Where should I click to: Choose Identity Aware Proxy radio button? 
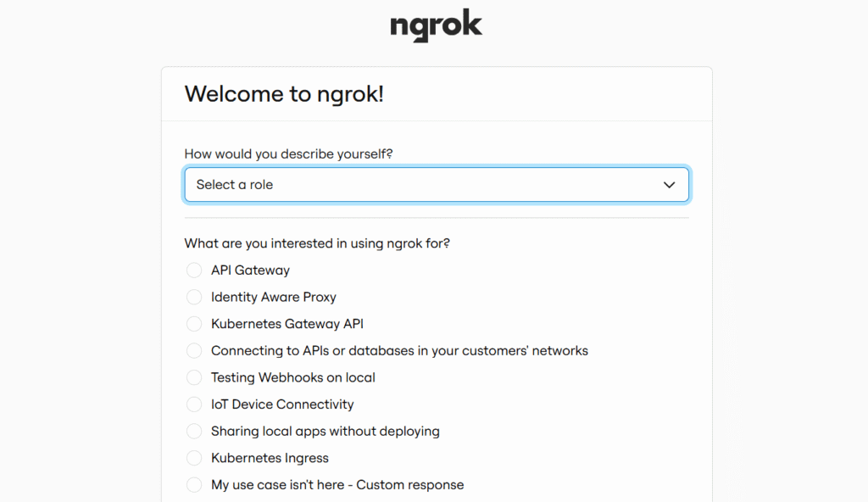coord(194,297)
